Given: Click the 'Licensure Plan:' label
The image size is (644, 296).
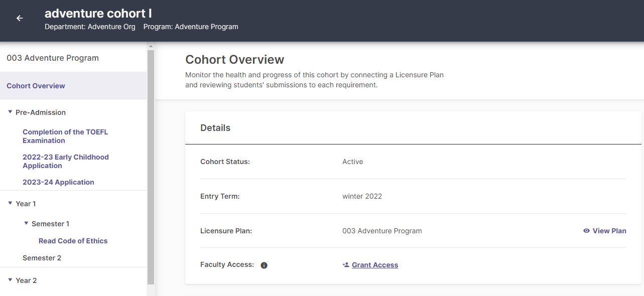Looking at the screenshot, I should pyautogui.click(x=226, y=231).
